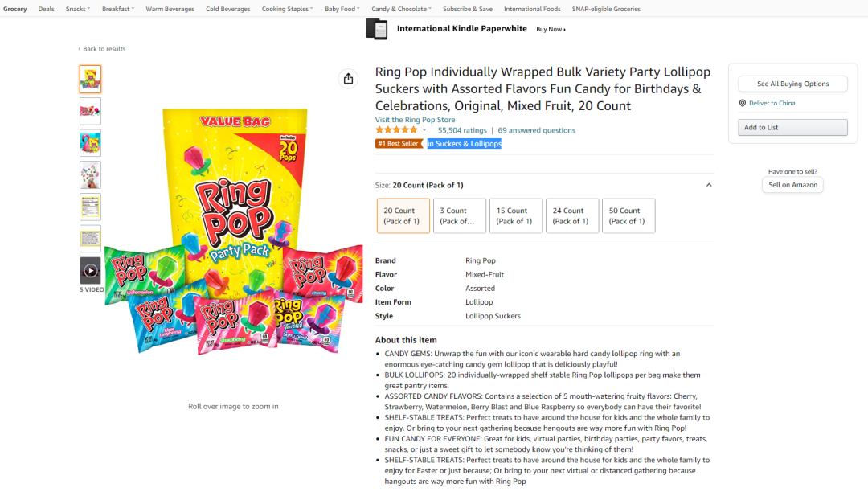This screenshot has height=496, width=868.
Task: Select the 3 Count size option
Action: pyautogui.click(x=460, y=216)
